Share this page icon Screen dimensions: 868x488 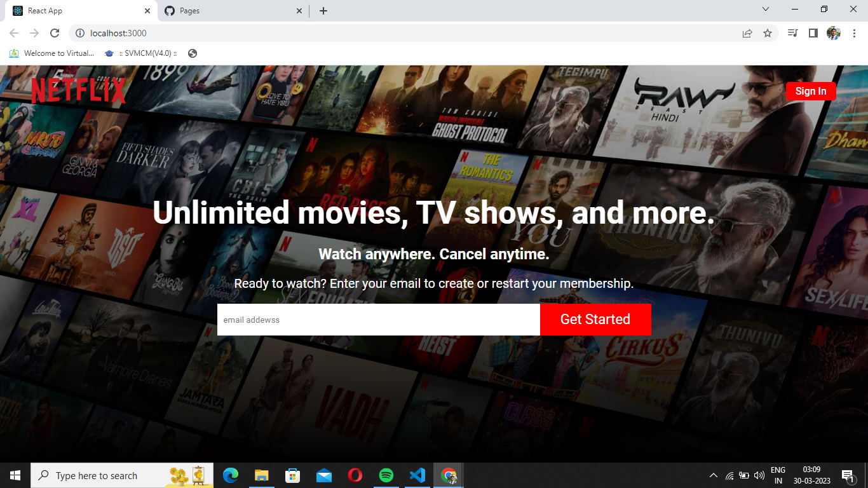pos(747,33)
